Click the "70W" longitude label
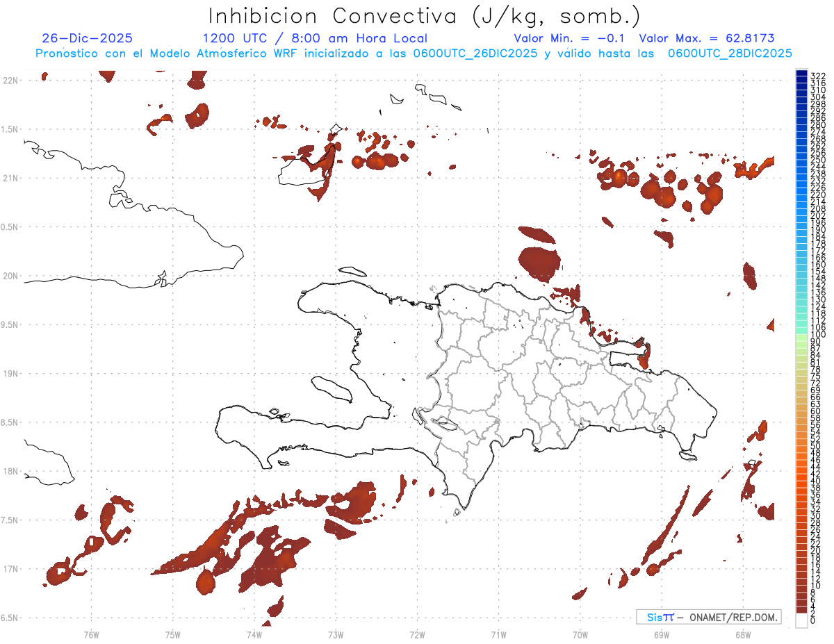This screenshot has height=644, width=834. (x=580, y=634)
